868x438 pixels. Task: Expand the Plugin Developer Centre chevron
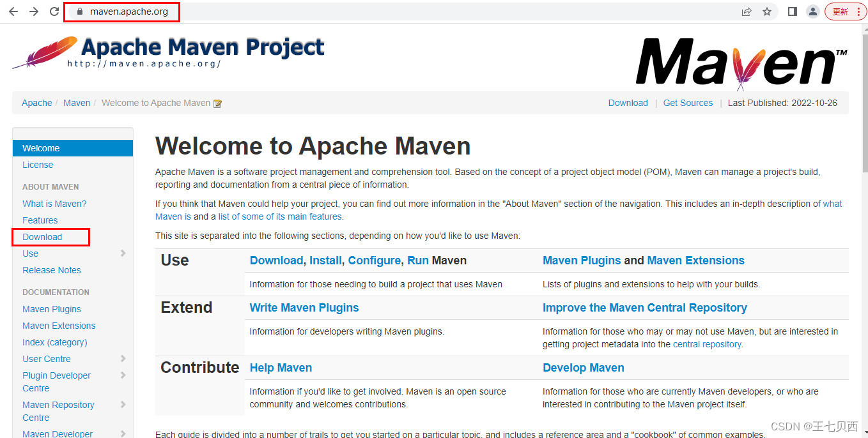pyautogui.click(x=123, y=375)
